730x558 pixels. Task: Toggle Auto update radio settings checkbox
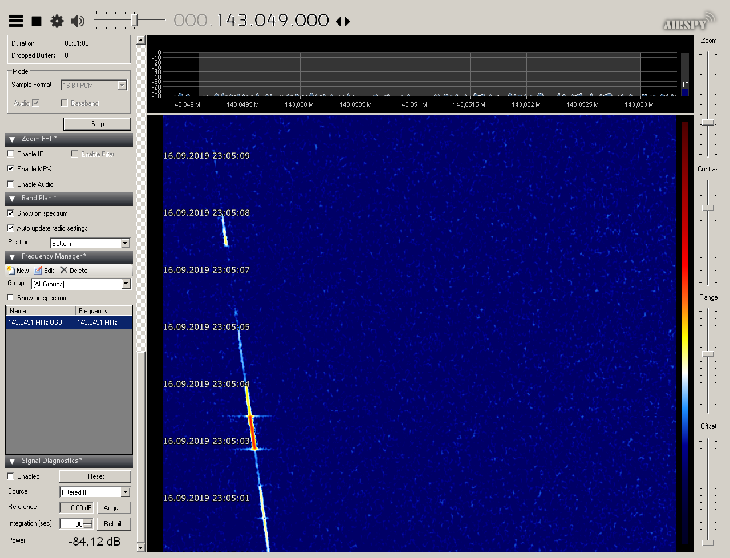coord(11,228)
